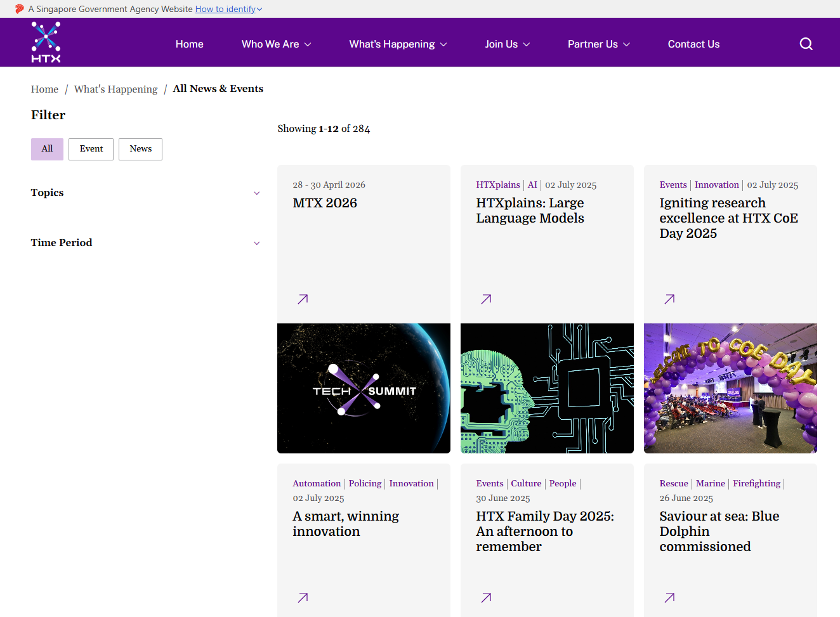The width and height of the screenshot is (840, 617).
Task: Click the Tech Summit thumbnail image
Action: pos(364,388)
